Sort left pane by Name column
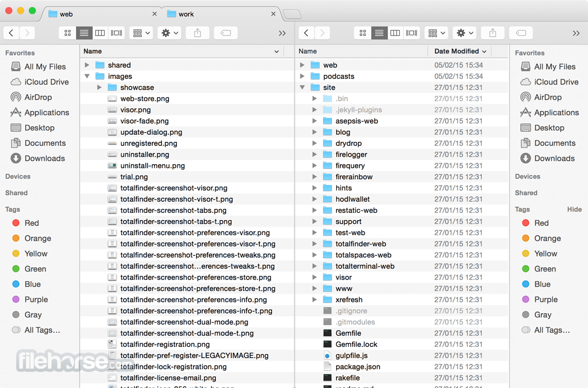Screen dimensions: 588x388 [x=182, y=51]
